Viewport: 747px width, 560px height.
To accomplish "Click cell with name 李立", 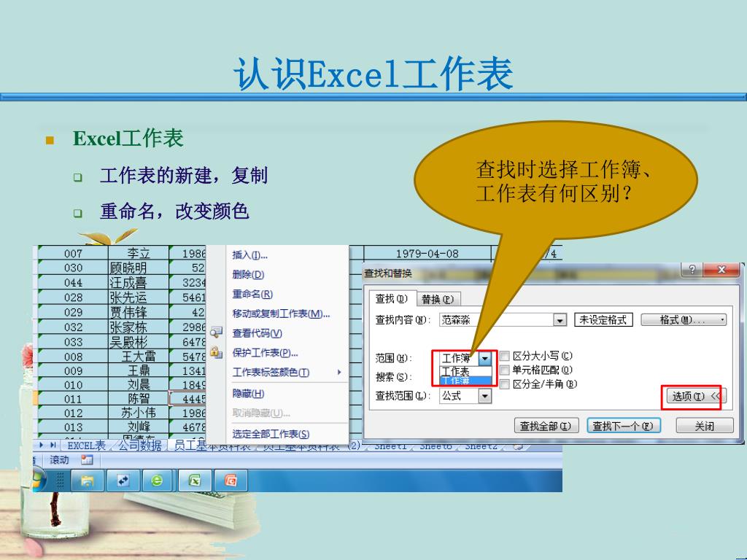I will click(139, 253).
